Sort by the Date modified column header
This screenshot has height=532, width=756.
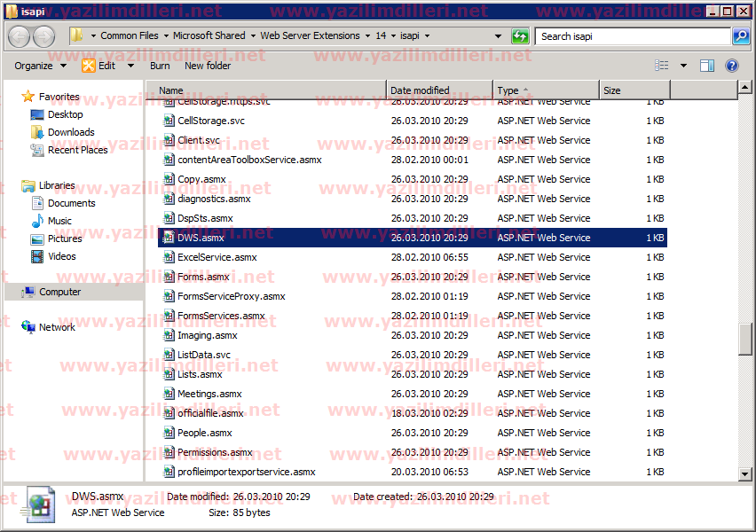[x=439, y=90]
